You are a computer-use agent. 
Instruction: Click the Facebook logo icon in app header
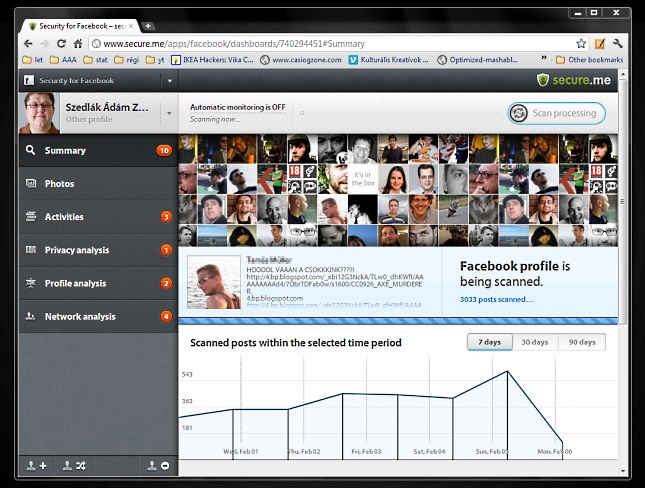coord(29,80)
